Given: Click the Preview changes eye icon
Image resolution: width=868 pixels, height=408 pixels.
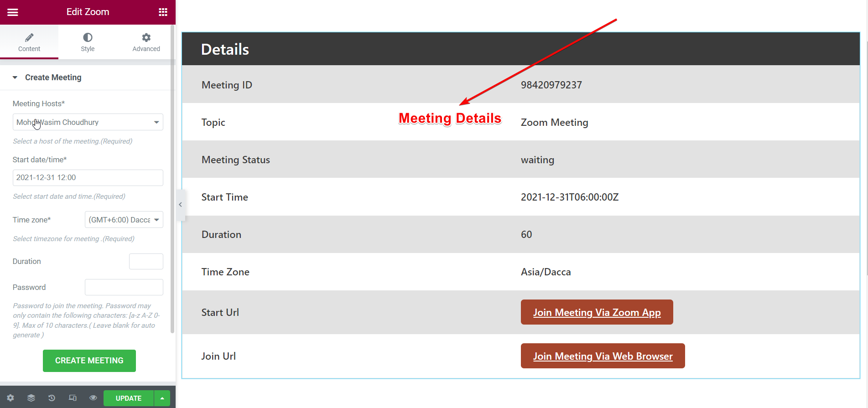Looking at the screenshot, I should pos(93,398).
